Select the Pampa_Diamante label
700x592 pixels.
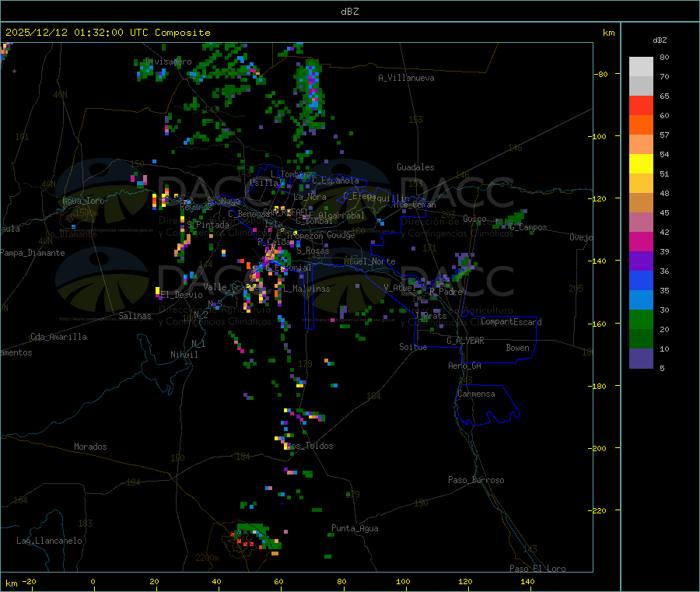pos(33,253)
